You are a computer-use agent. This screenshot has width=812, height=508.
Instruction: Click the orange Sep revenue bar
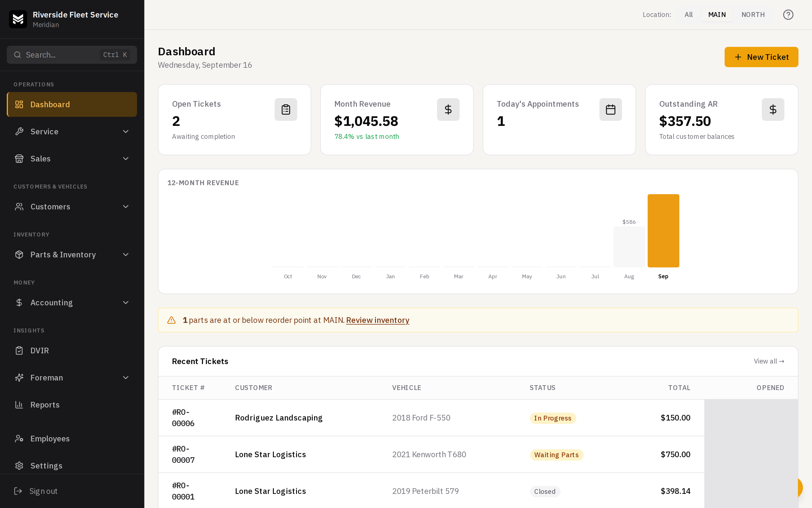tap(663, 231)
